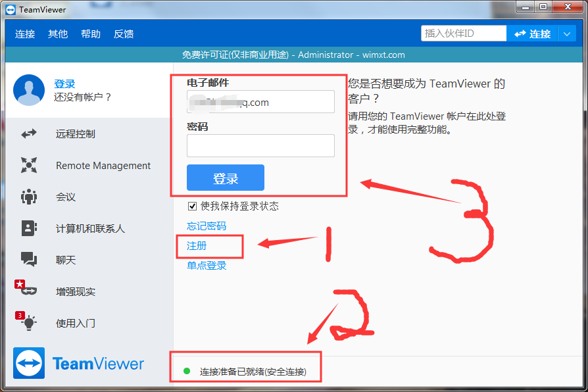Select Remote Management in the sidebar
Image resolution: width=588 pixels, height=392 pixels.
103,166
